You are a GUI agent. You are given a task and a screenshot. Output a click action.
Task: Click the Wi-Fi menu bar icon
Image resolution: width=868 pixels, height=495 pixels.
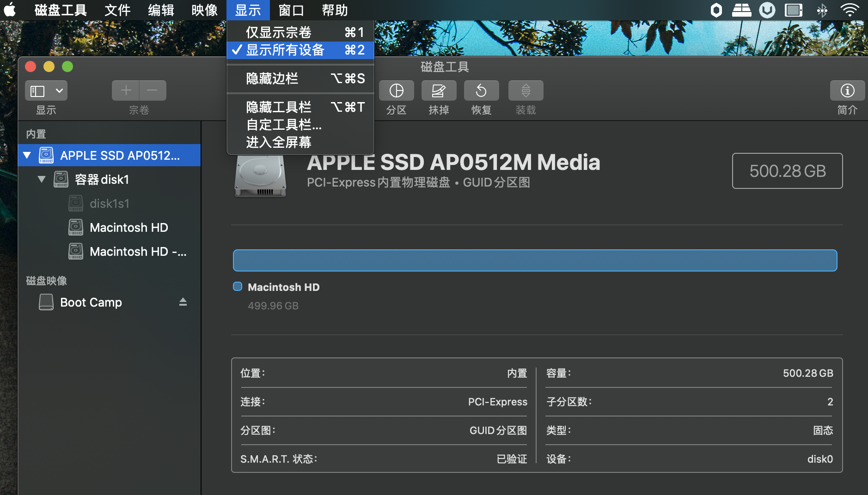coord(850,10)
